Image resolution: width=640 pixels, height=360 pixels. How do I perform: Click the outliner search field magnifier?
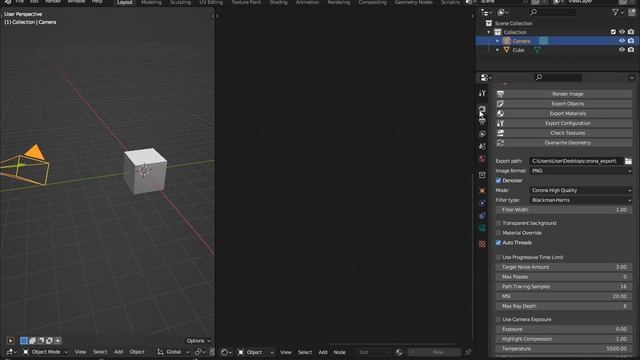point(533,12)
